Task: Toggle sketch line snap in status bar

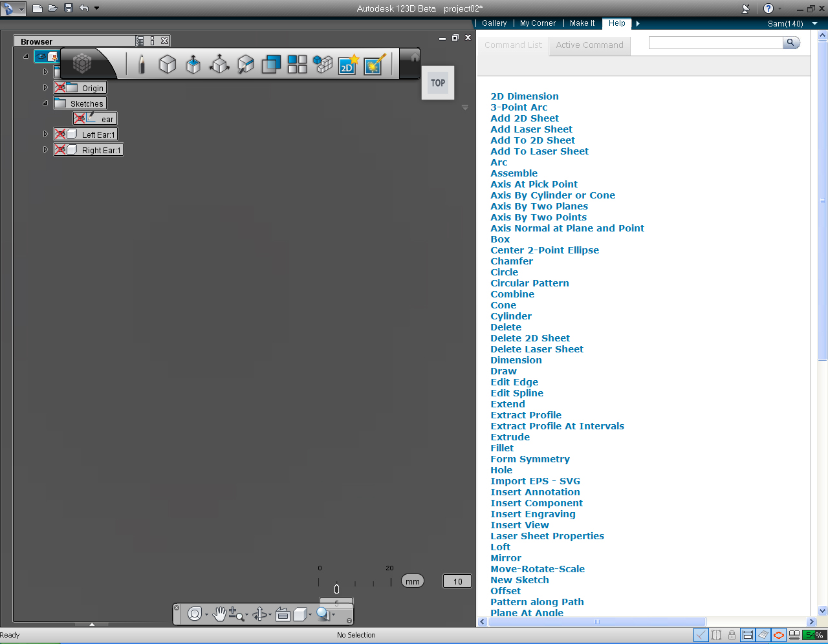Action: click(701, 635)
